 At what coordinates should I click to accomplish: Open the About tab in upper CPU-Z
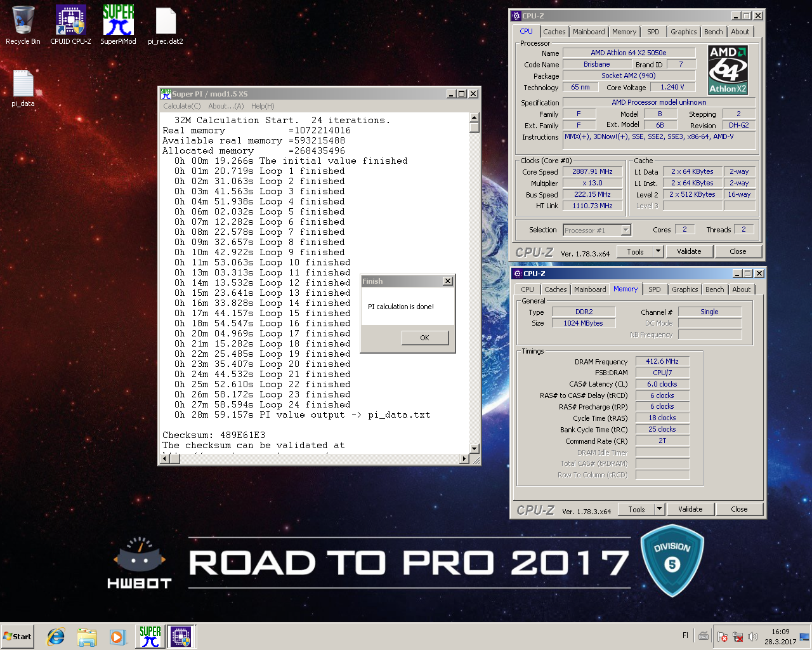[x=740, y=32]
